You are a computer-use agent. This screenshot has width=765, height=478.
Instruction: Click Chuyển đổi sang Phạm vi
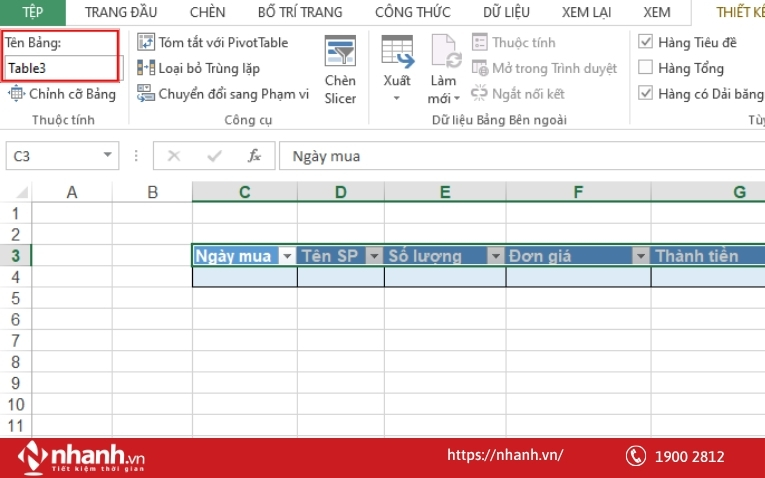tap(147, 94)
